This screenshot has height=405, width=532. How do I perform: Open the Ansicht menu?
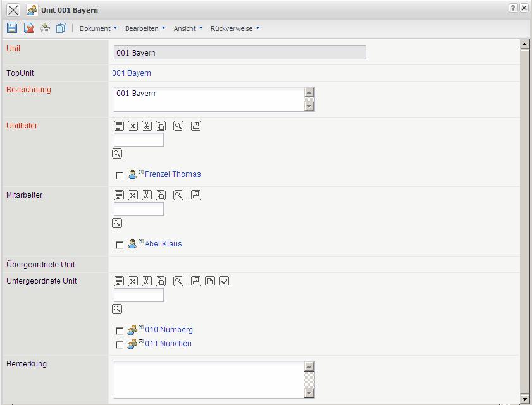tap(188, 28)
